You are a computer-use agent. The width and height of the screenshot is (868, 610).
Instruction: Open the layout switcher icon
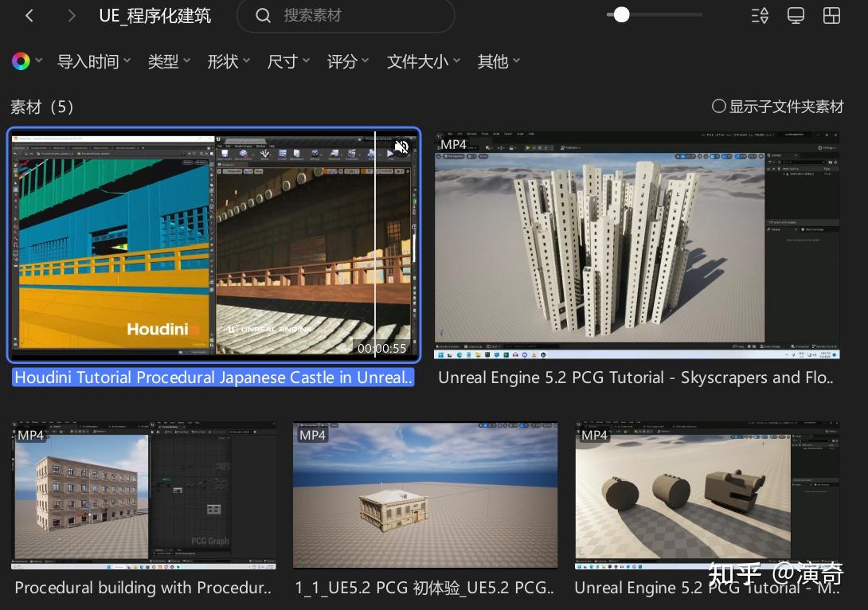(x=831, y=15)
